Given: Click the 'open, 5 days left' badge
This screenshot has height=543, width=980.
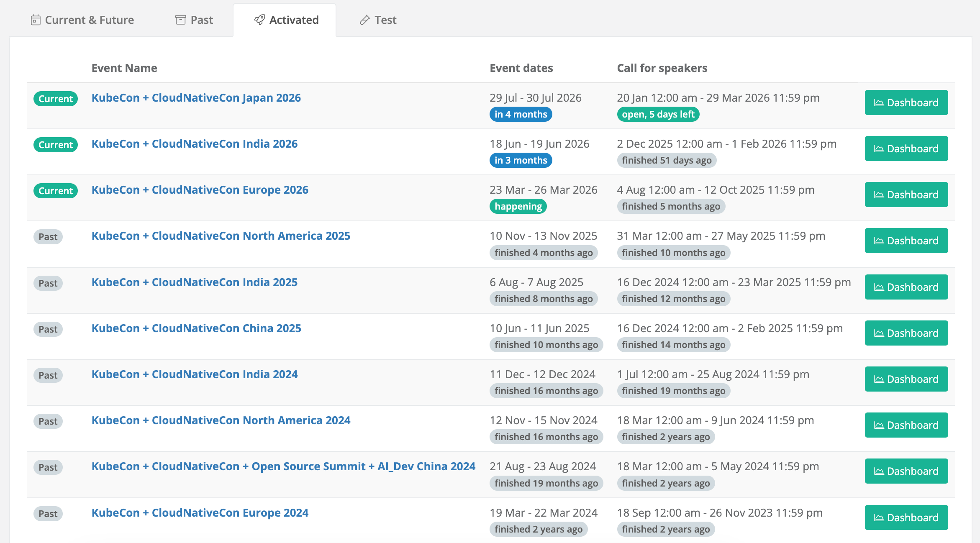Looking at the screenshot, I should click(658, 114).
